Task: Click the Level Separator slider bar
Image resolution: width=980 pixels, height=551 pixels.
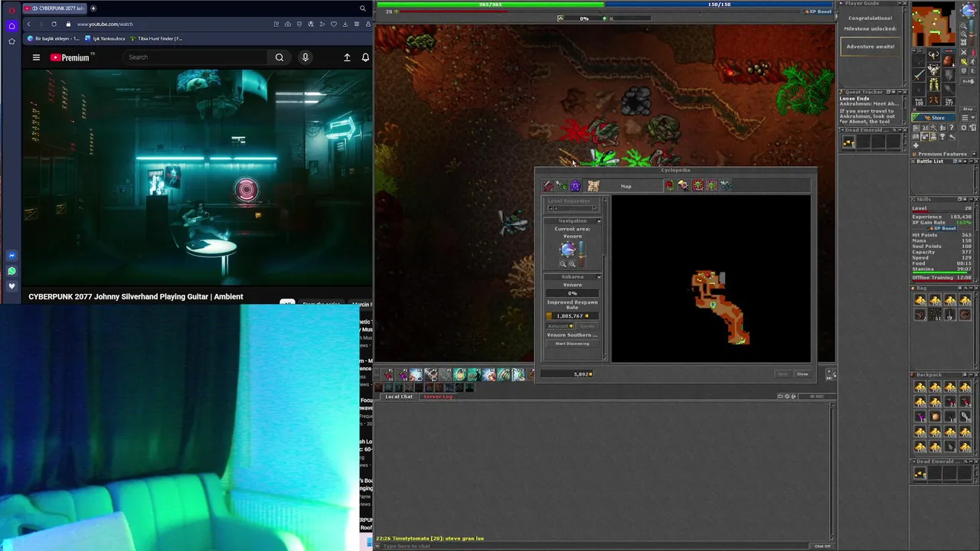Action: click(573, 207)
